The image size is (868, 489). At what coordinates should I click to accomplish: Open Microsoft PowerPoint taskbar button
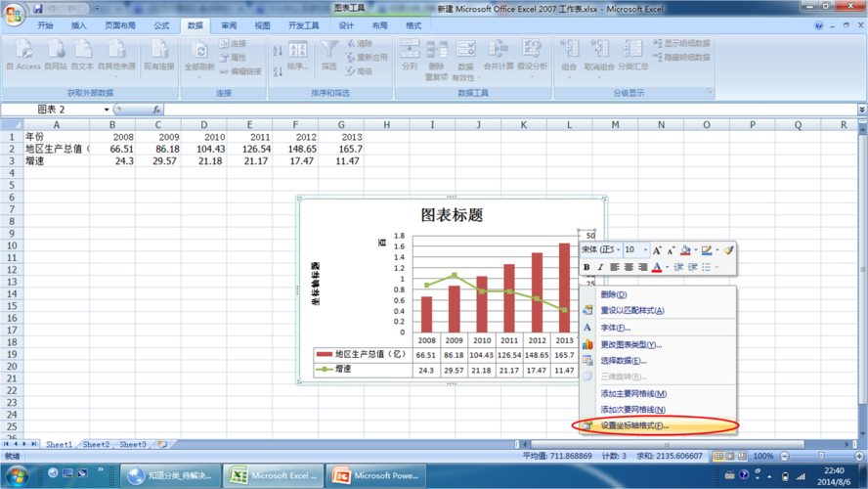[376, 475]
